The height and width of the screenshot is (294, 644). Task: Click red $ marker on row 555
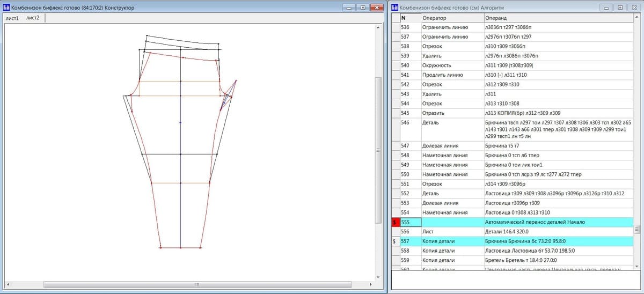click(x=396, y=222)
